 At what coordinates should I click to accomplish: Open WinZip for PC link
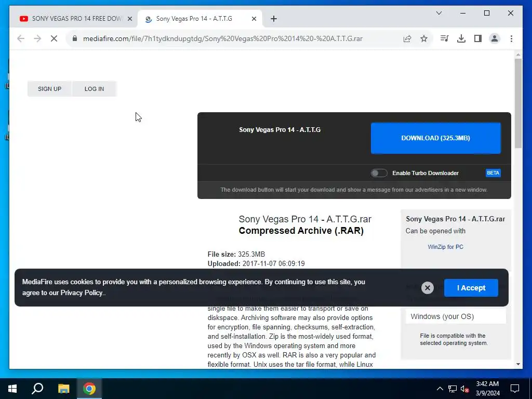(445, 247)
